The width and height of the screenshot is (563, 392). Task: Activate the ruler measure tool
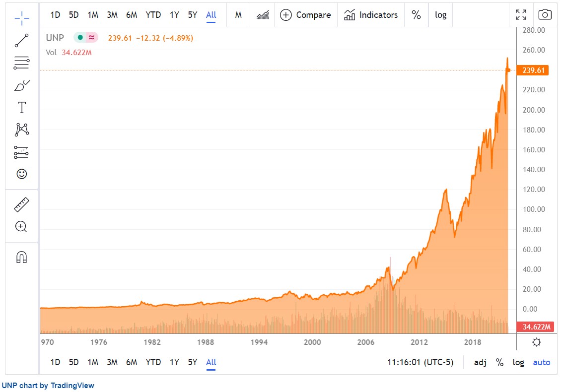point(21,204)
